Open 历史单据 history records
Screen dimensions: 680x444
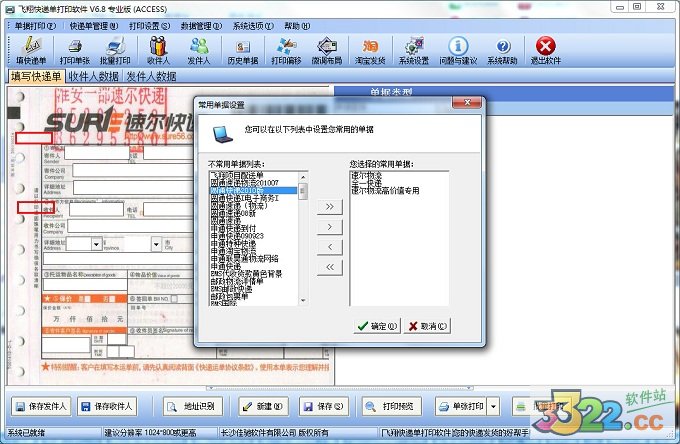pos(242,51)
